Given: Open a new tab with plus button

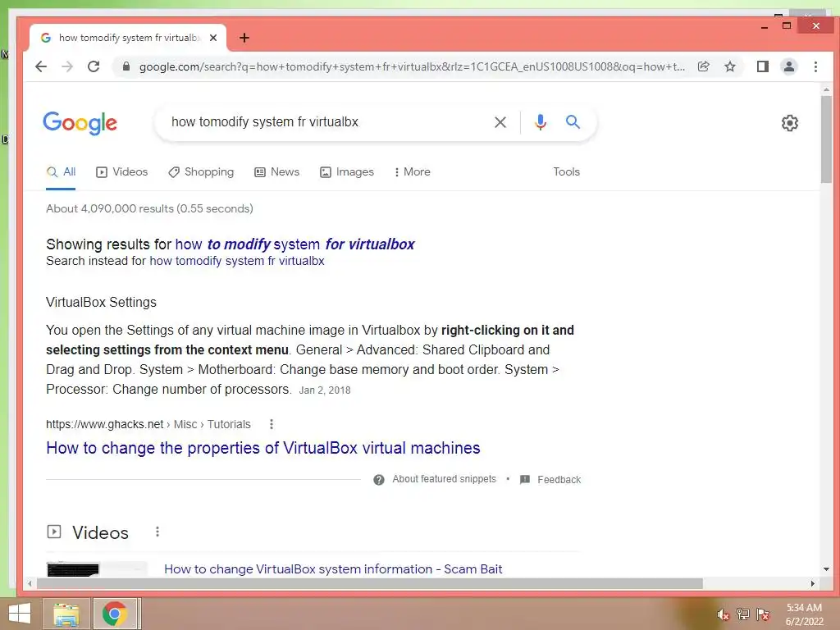Looking at the screenshot, I should 244,38.
